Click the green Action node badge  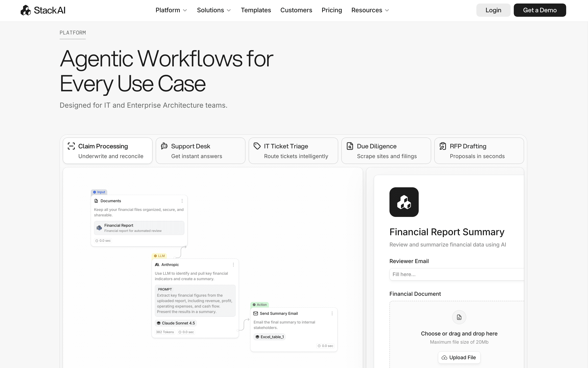(260, 305)
